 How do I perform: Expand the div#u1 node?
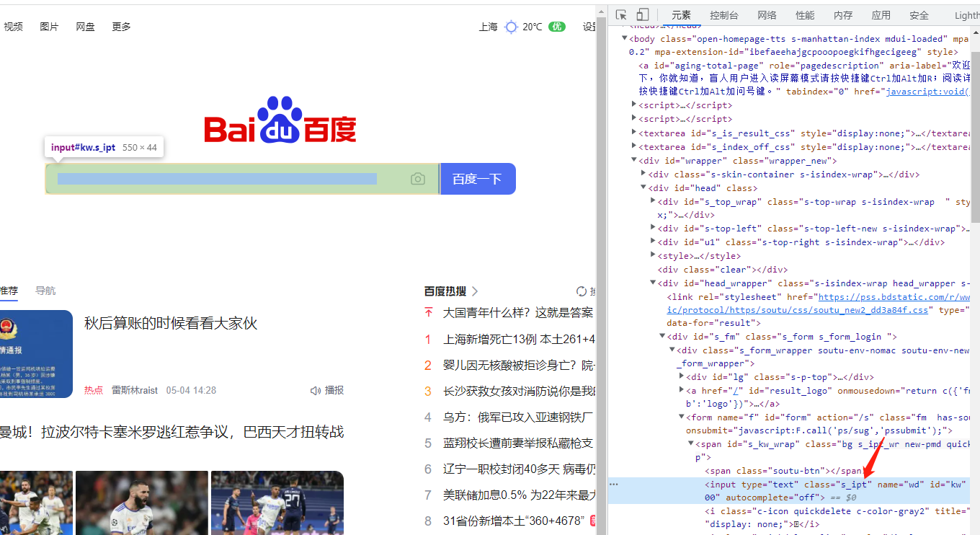pyautogui.click(x=653, y=242)
